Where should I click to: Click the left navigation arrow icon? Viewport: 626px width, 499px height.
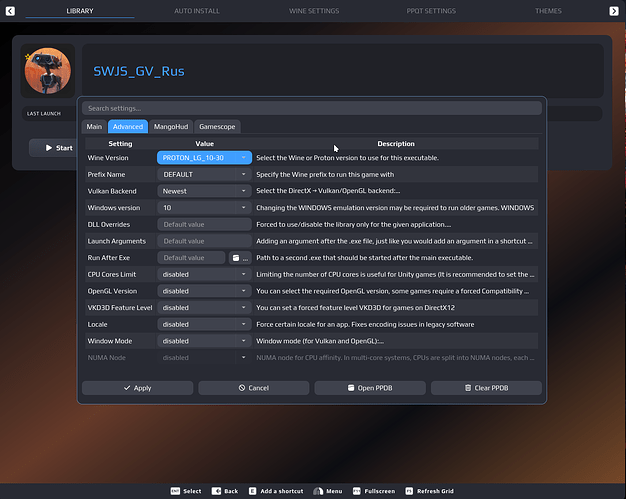tap(10, 11)
